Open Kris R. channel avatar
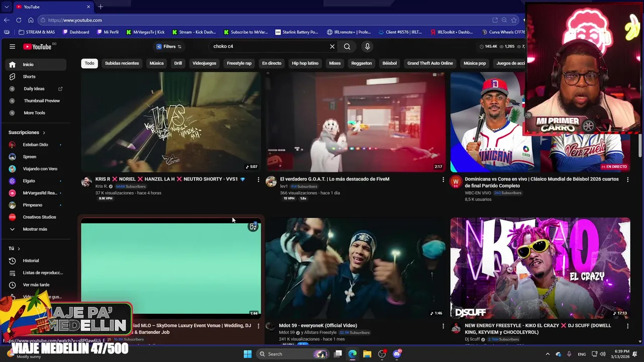 click(87, 182)
